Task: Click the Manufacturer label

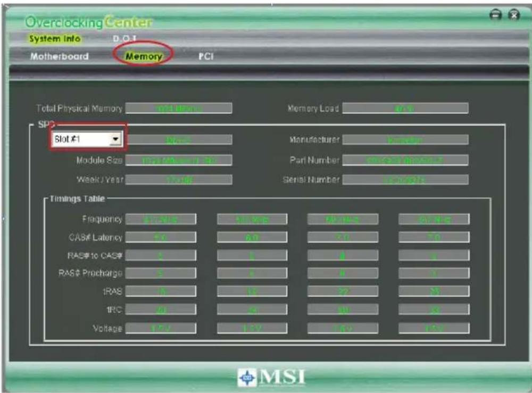Action: point(314,140)
